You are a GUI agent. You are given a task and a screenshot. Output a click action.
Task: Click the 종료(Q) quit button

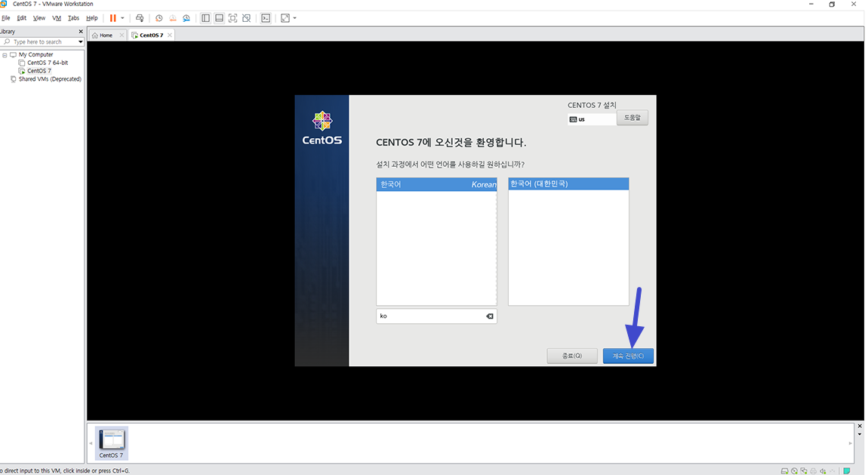(x=572, y=356)
